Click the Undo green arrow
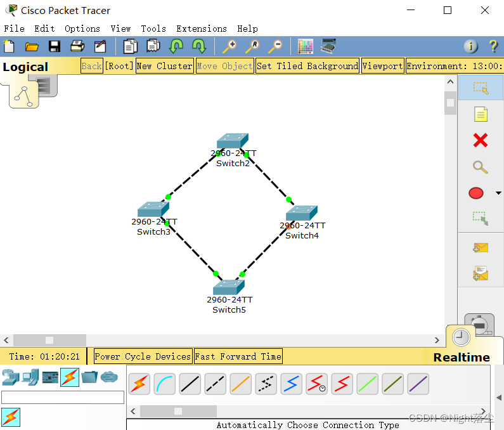This screenshot has height=430, width=504. click(x=176, y=46)
